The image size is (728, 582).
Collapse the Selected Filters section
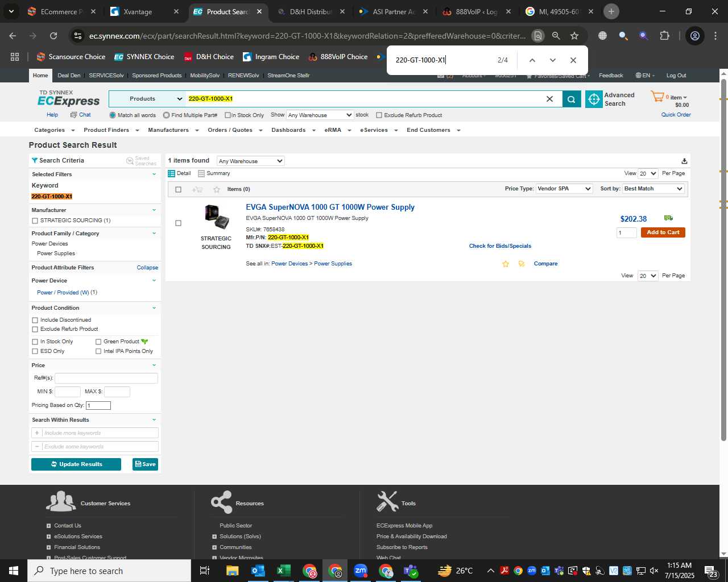154,174
